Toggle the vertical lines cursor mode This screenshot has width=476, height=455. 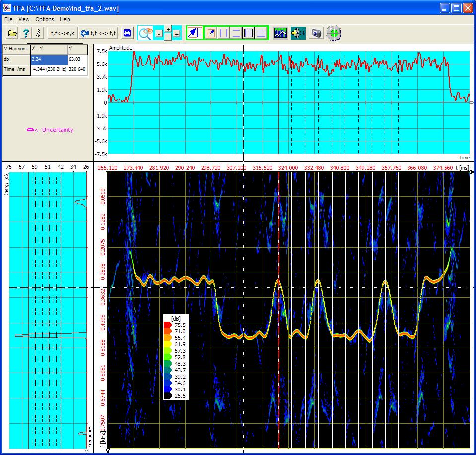tap(224, 33)
